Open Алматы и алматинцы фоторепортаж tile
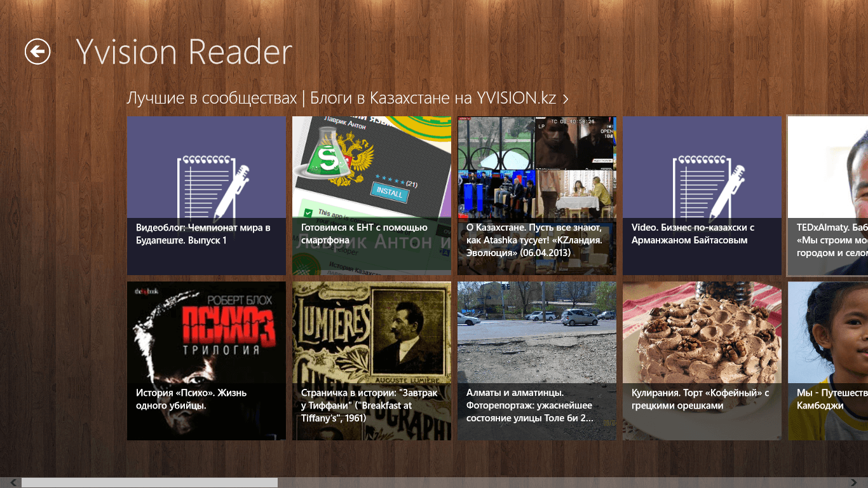 [537, 361]
